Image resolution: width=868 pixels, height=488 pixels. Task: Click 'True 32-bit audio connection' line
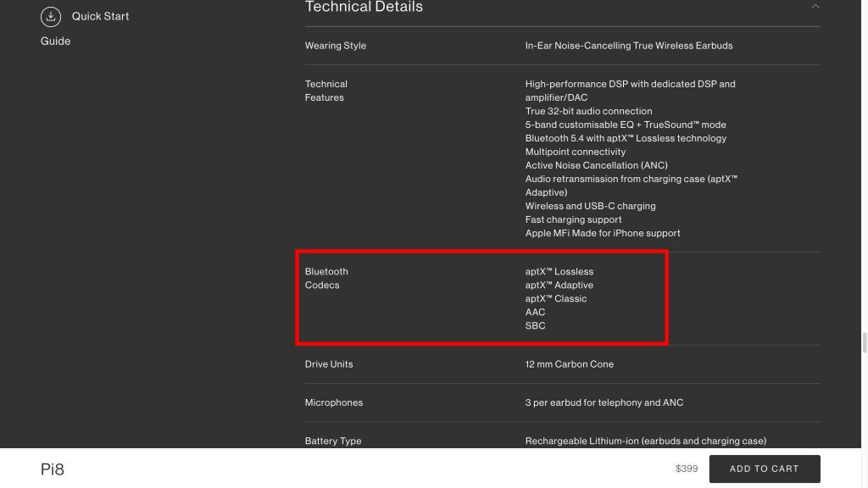[x=588, y=111]
